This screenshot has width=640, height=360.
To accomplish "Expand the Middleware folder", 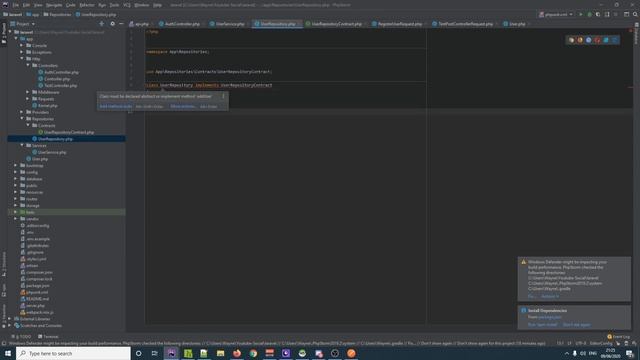I will pos(28,92).
